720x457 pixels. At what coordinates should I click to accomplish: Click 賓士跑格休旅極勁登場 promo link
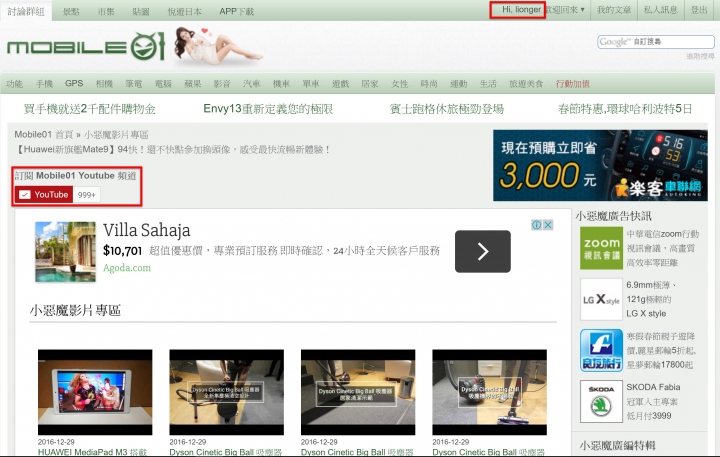click(447, 109)
